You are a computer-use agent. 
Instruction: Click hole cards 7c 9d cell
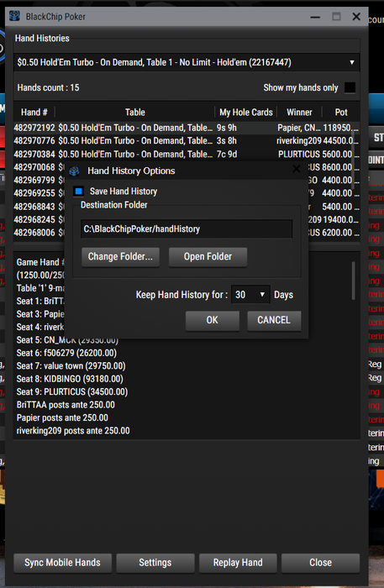(227, 154)
